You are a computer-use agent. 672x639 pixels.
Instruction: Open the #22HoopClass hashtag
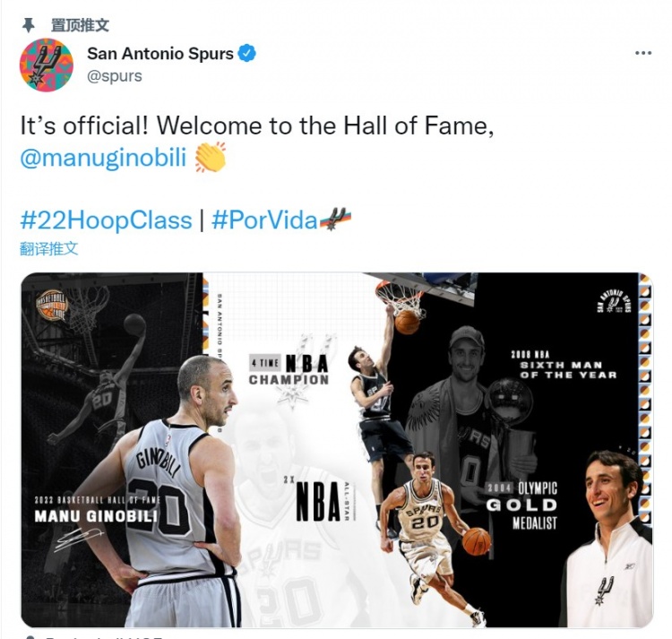tap(106, 220)
